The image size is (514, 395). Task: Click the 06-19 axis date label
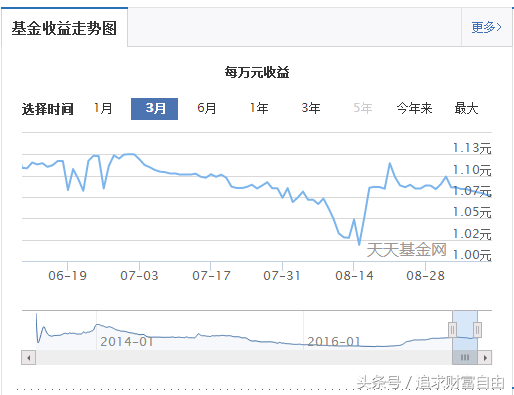click(x=67, y=276)
